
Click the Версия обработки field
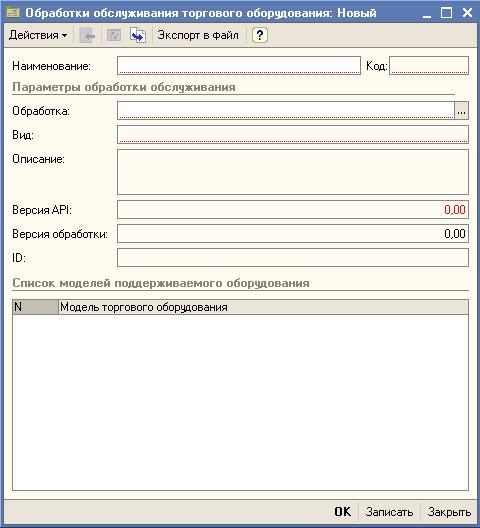tap(293, 233)
